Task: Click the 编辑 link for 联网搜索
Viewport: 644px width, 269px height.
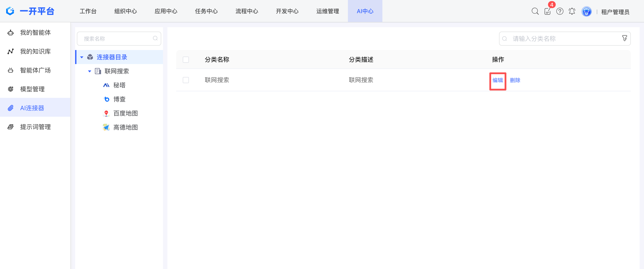Action: pos(497,80)
